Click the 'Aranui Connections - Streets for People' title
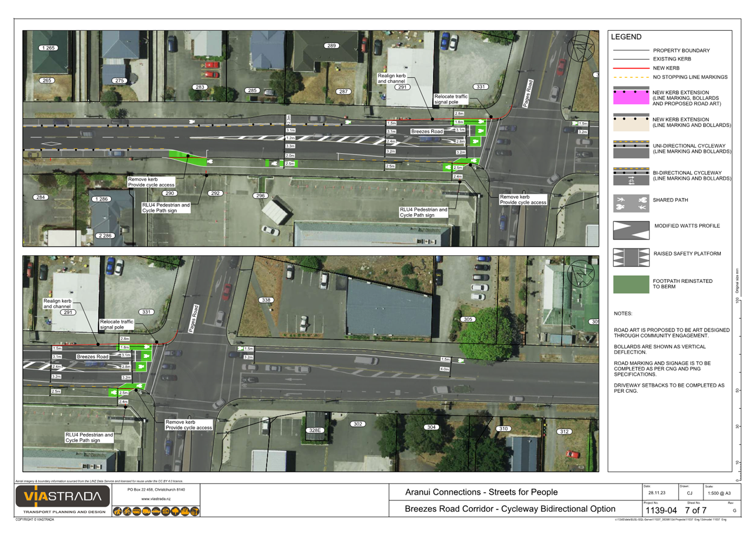The width and height of the screenshot is (756, 535). tap(481, 492)
